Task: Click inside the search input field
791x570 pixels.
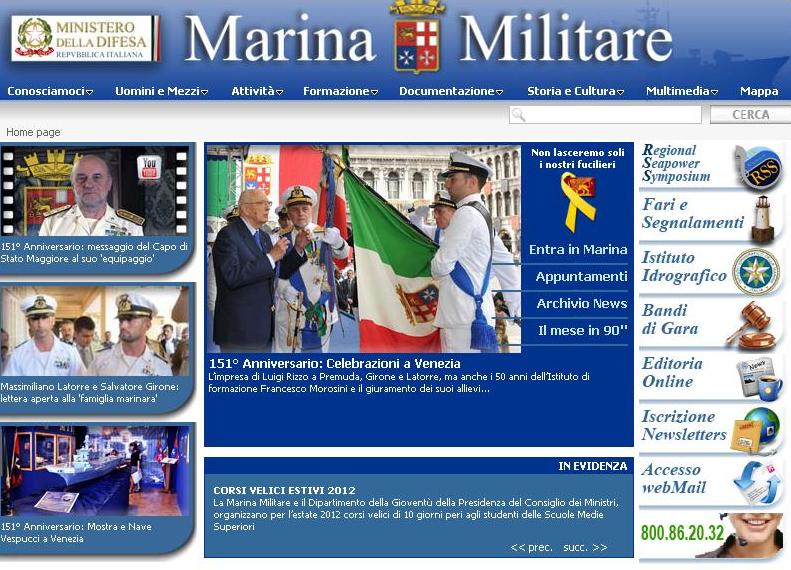Action: tap(605, 115)
